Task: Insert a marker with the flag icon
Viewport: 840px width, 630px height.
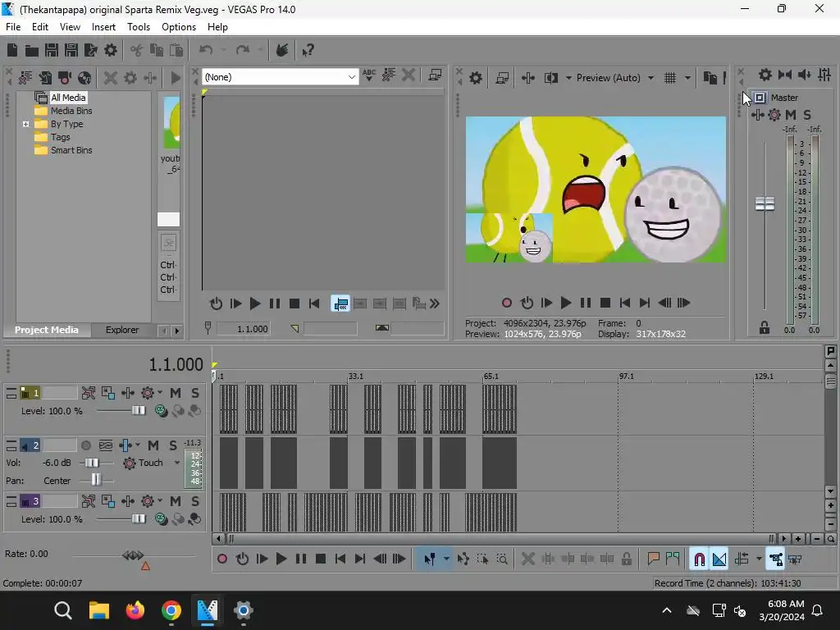Action: tap(653, 559)
